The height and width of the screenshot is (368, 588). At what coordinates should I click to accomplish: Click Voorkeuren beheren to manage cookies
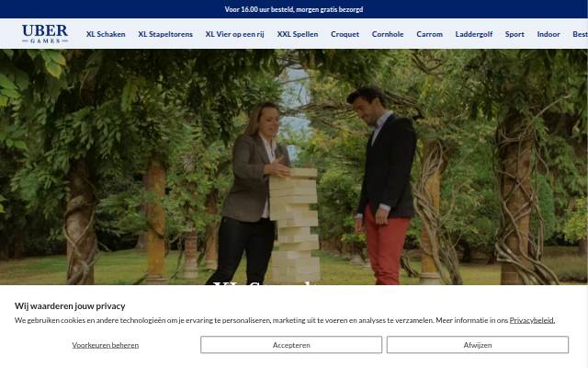(x=106, y=345)
